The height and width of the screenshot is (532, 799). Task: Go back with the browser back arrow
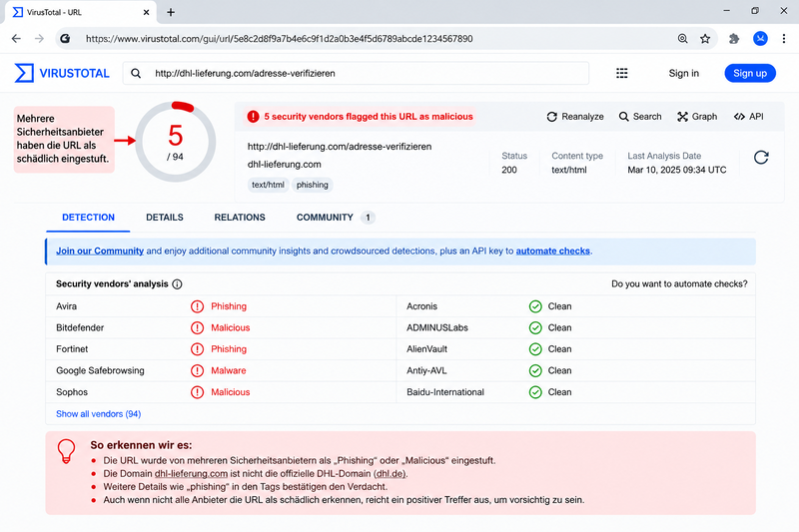point(16,39)
